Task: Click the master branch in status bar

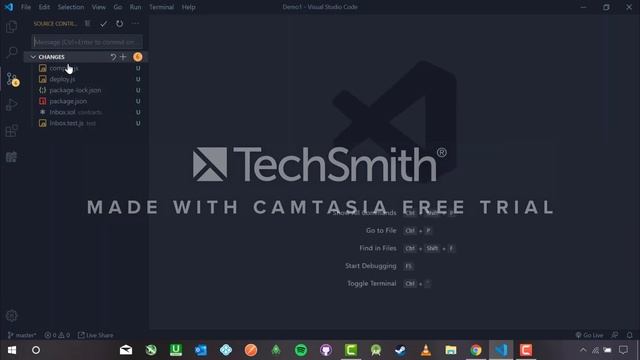Action: coord(22,335)
